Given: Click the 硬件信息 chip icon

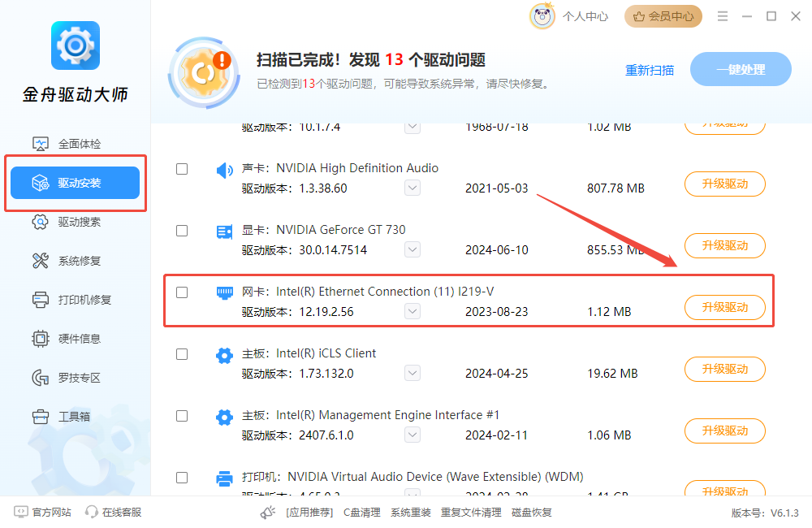Looking at the screenshot, I should coord(41,339).
